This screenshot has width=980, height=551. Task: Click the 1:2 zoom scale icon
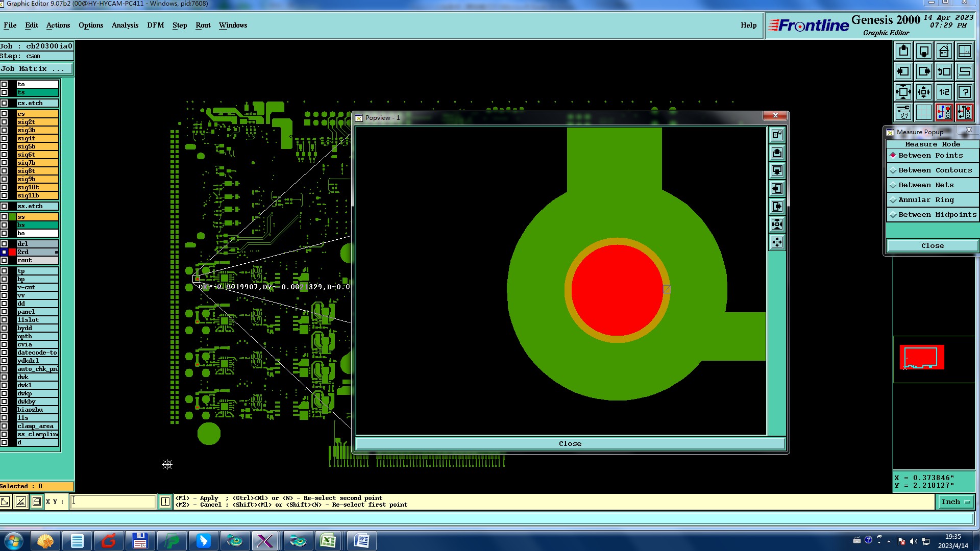944,92
